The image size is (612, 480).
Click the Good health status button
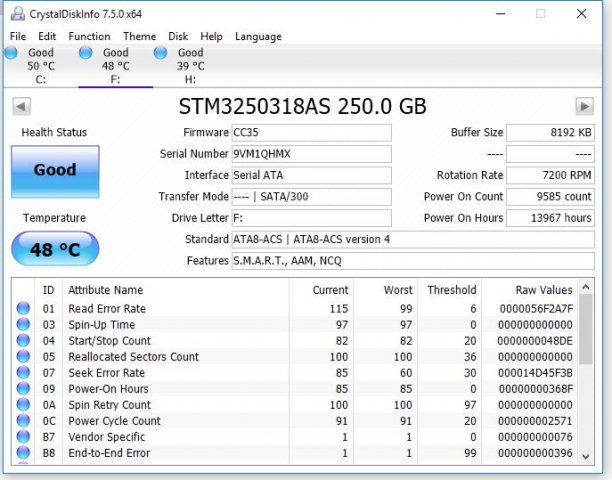55,170
